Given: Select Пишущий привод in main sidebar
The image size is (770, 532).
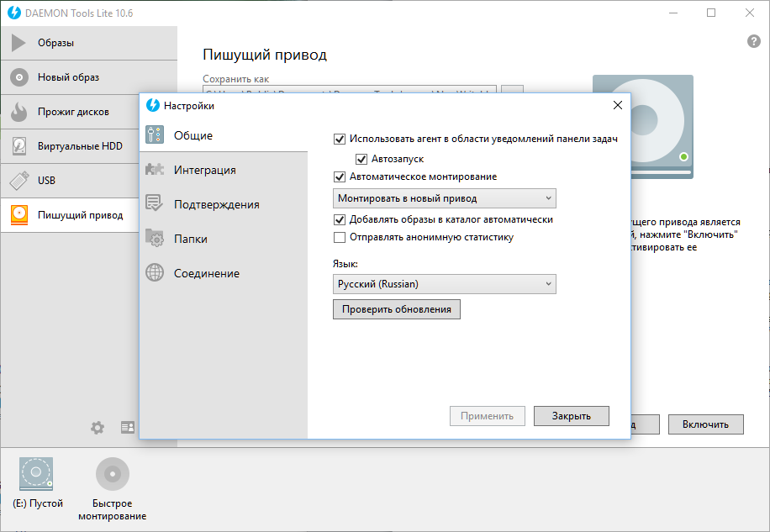Looking at the screenshot, I should tap(71, 215).
